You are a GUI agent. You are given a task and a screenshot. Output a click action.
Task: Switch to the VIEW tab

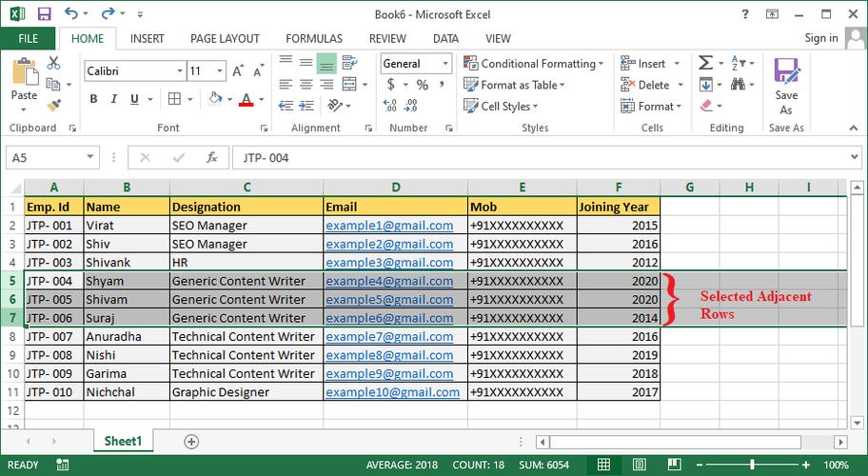[x=498, y=39]
